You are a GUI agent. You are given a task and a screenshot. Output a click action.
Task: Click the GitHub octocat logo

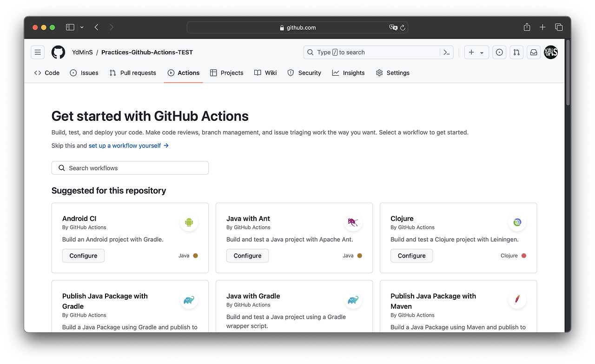click(x=58, y=52)
